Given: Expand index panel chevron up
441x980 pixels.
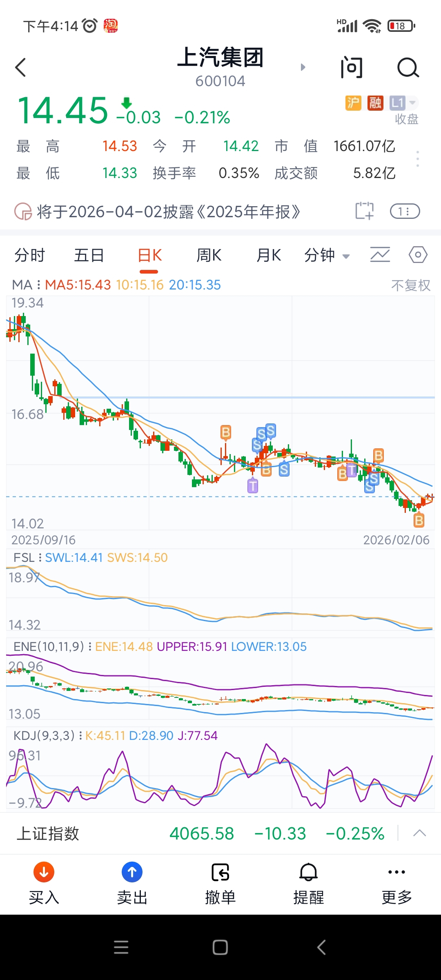Looking at the screenshot, I should (x=419, y=833).
